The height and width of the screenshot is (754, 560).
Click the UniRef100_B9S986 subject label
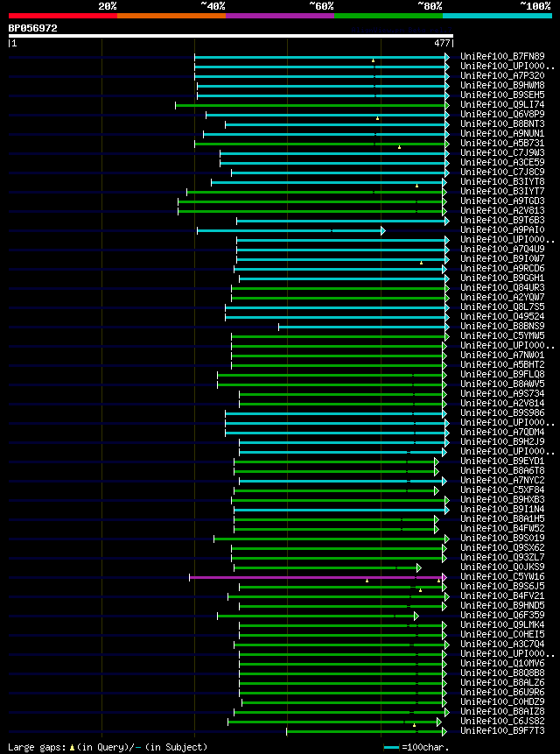pos(502,412)
